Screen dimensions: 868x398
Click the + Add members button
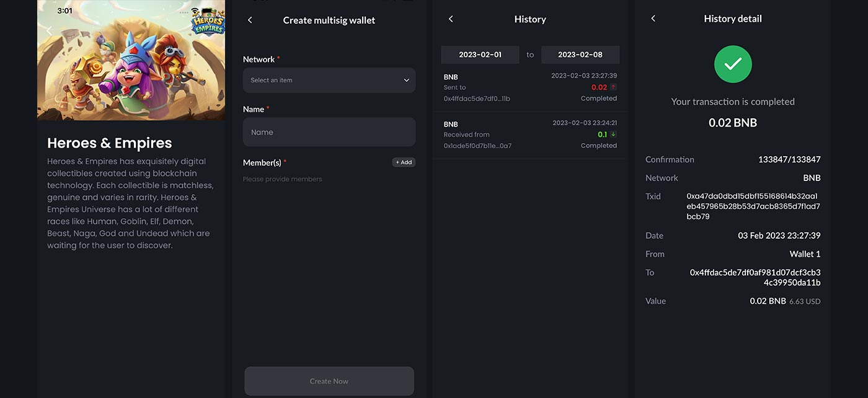(404, 162)
